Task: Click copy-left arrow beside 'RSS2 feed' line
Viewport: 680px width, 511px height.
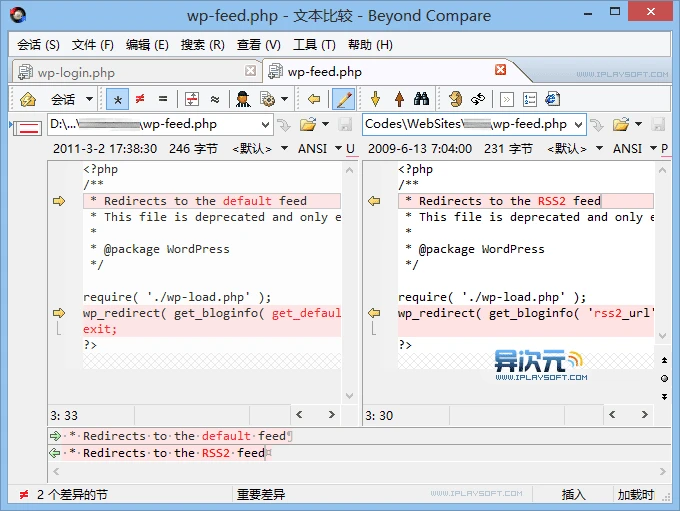Action: click(x=374, y=201)
